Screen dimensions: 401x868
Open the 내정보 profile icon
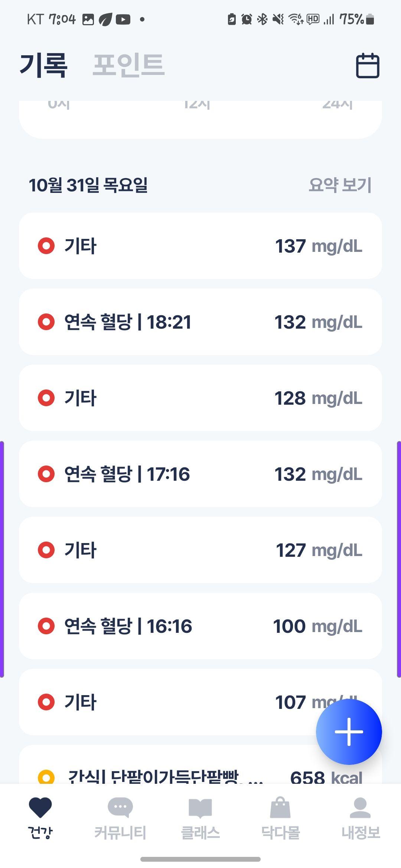(361, 808)
